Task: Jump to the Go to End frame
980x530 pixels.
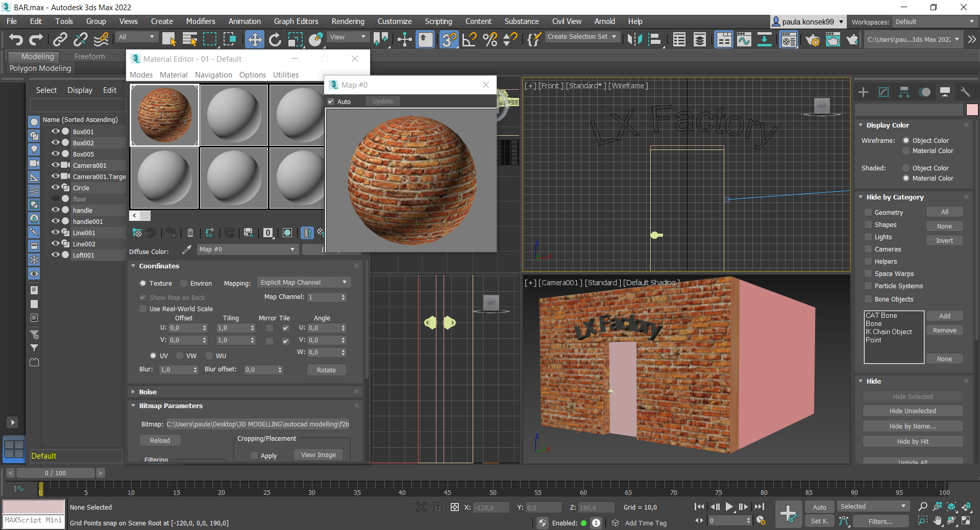Action: pyautogui.click(x=759, y=507)
